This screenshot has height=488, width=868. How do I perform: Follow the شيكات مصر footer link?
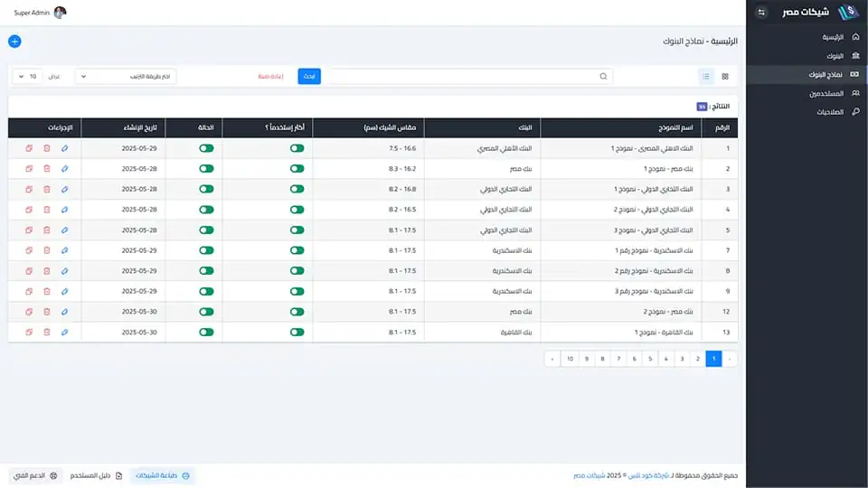589,476
